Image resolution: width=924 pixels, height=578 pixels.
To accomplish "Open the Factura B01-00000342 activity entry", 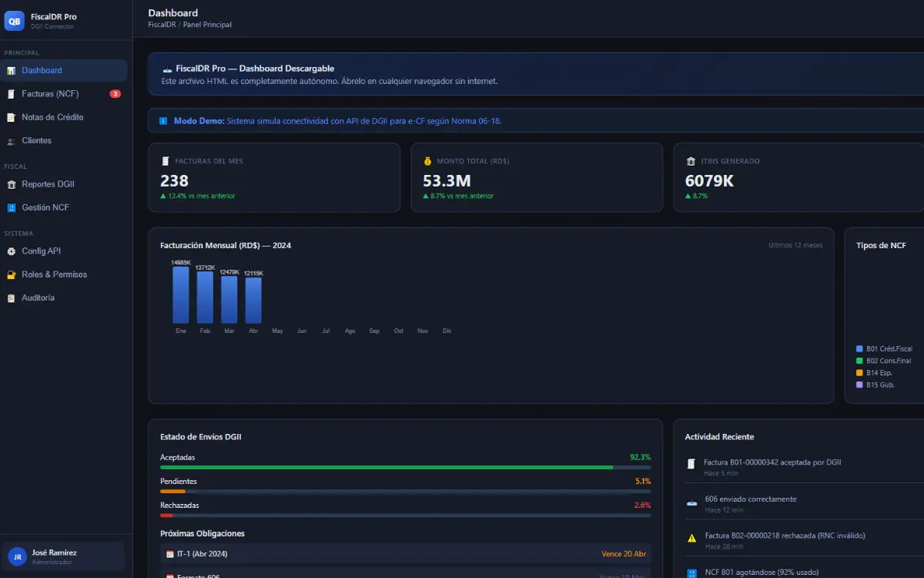I will (772, 462).
